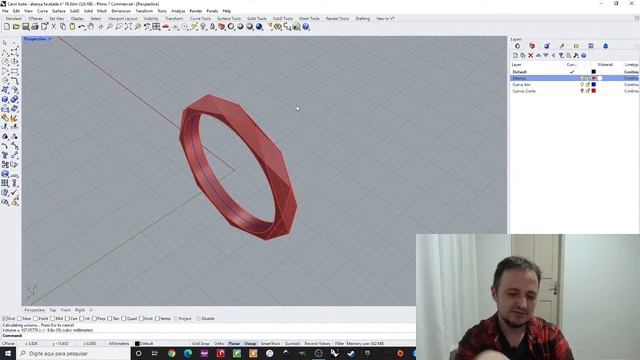Click the New file icon
Image resolution: width=640 pixels, height=360 pixels.
click(x=7, y=27)
